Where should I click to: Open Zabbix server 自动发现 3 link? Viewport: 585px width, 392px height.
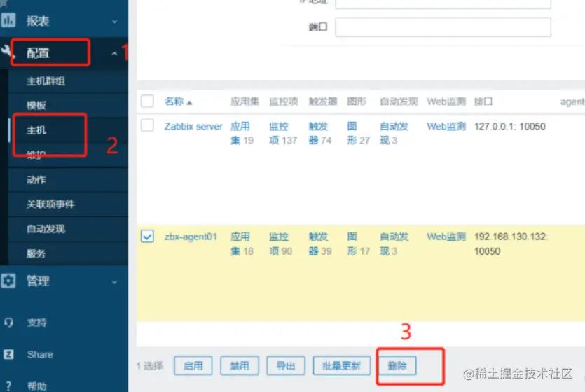pos(394,133)
